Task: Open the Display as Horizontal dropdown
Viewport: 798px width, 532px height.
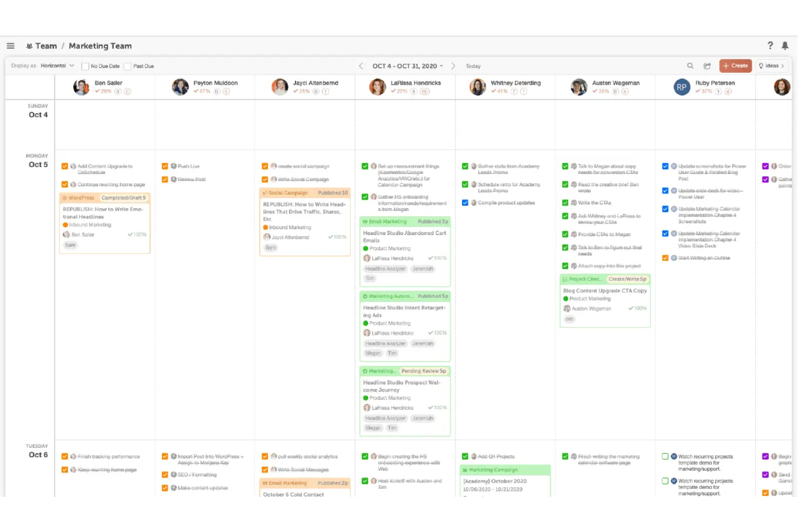Action: click(56, 65)
